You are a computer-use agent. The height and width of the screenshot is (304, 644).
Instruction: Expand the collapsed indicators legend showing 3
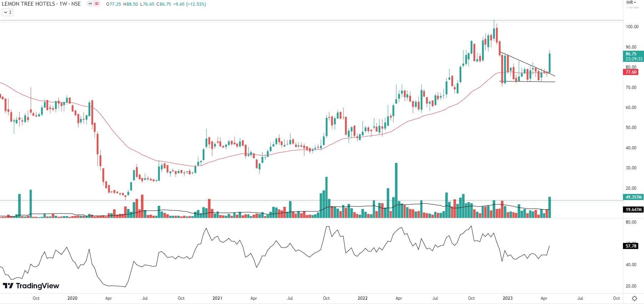pyautogui.click(x=7, y=13)
